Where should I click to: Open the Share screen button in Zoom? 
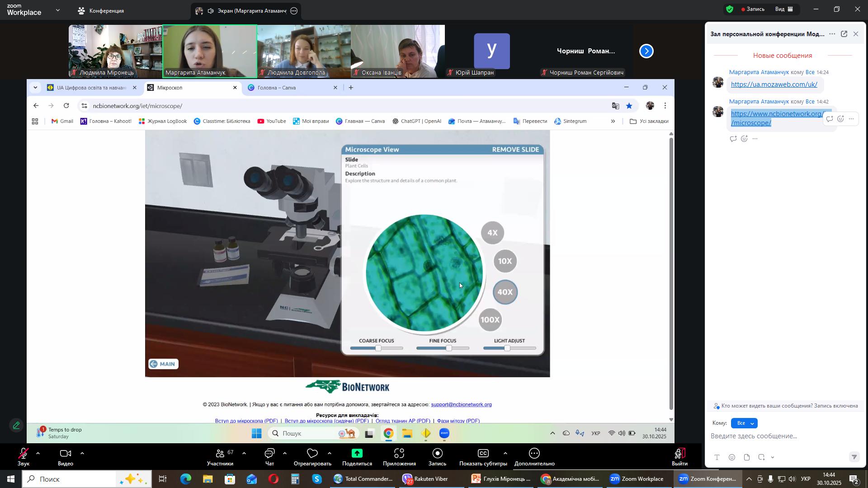coord(357,454)
